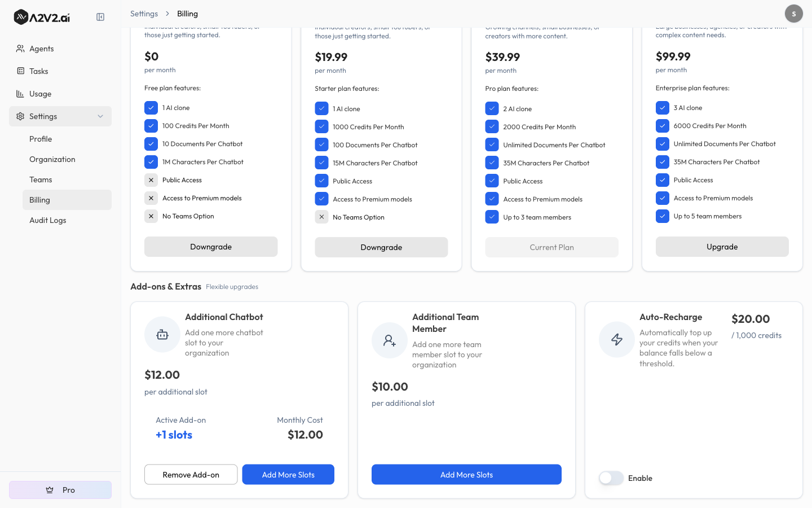The width and height of the screenshot is (812, 508).
Task: Click the Usage chart icon
Action: pyautogui.click(x=20, y=94)
